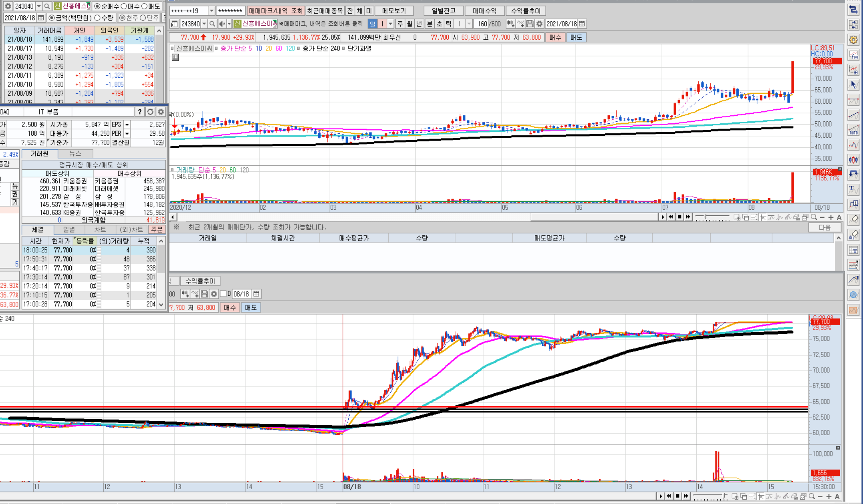Open the 차트 tab
Viewport: 863px width, 504px height.
click(x=100, y=229)
